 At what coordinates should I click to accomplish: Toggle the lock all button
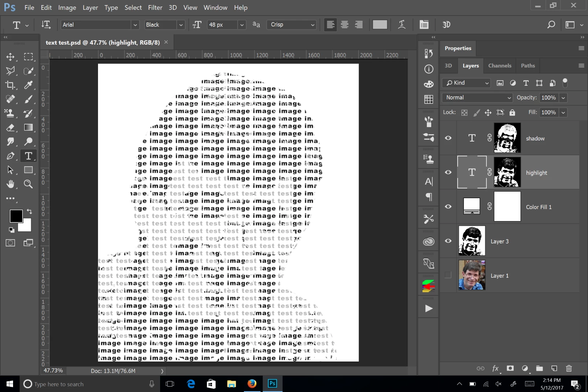click(512, 113)
